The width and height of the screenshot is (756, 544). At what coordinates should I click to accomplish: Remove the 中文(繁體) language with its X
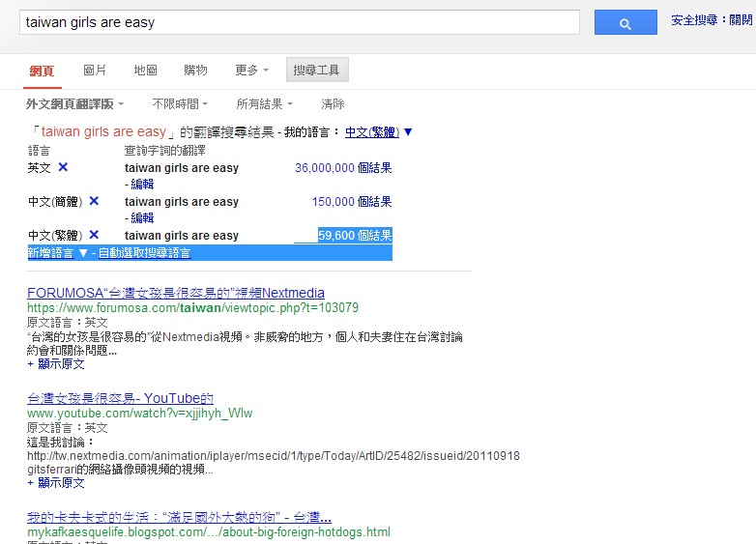click(94, 235)
